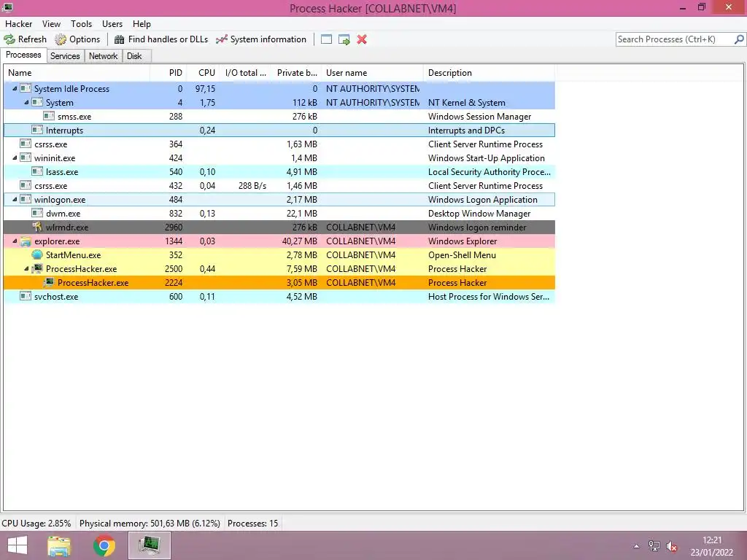
Task: Click the explorer.exe folder icon
Action: click(26, 241)
